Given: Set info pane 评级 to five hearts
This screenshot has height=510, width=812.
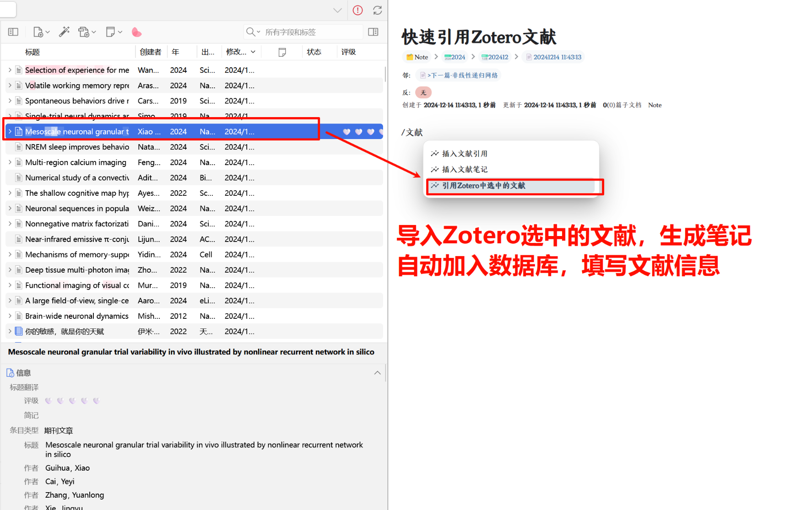Looking at the screenshot, I should 96,401.
